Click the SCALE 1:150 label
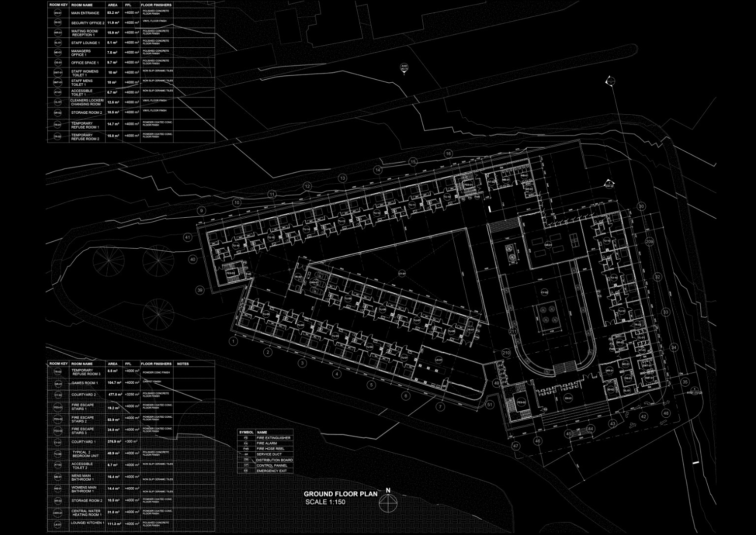This screenshot has height=535, width=756. click(x=325, y=502)
